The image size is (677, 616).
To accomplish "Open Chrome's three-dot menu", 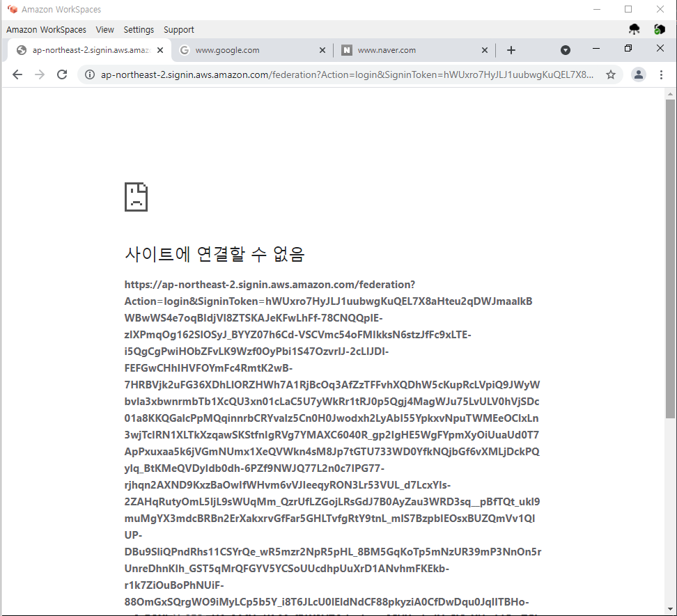I will click(x=661, y=74).
